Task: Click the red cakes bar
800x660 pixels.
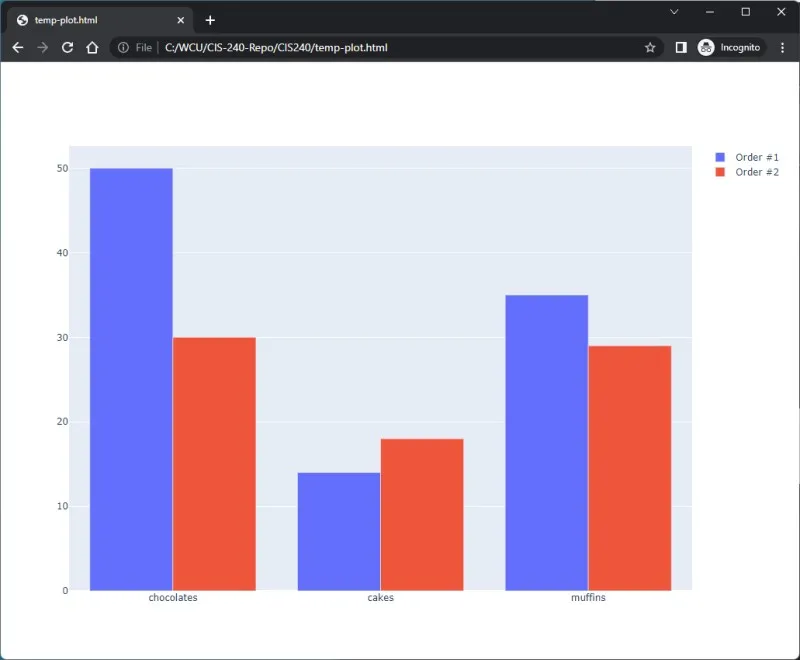Action: (x=422, y=514)
